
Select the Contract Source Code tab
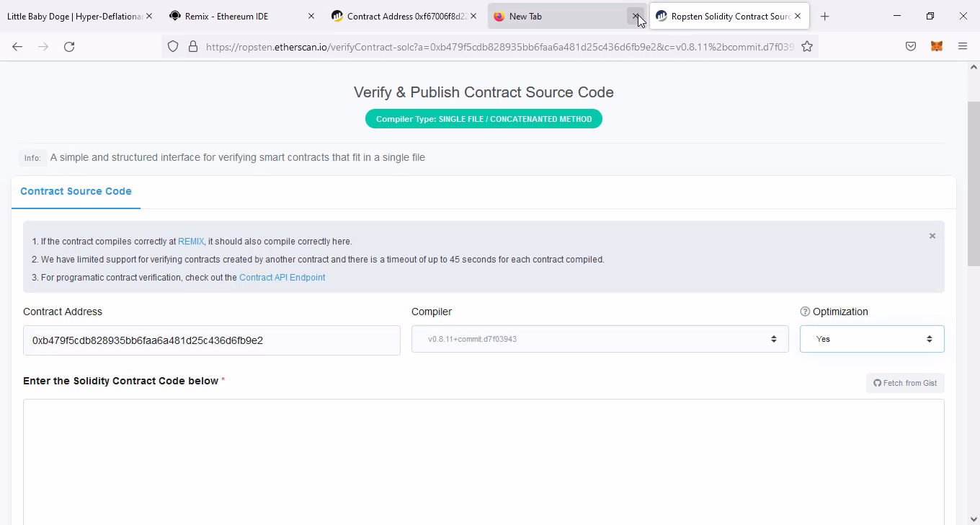(x=76, y=191)
